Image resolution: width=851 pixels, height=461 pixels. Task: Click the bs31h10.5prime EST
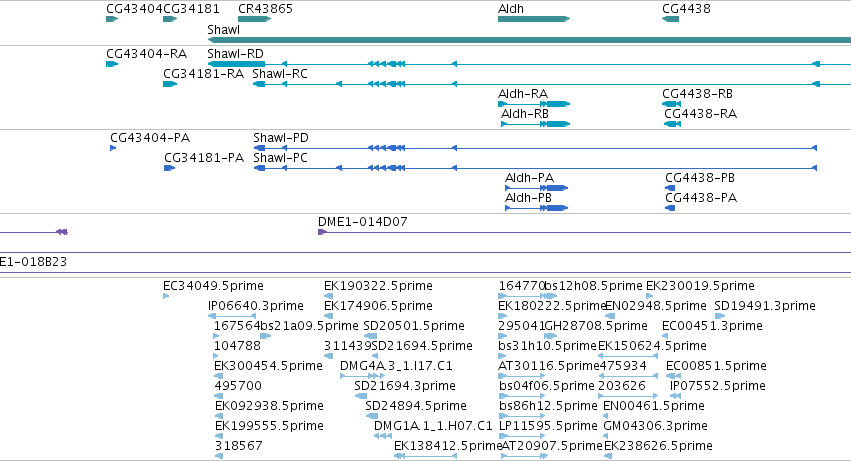[503, 356]
